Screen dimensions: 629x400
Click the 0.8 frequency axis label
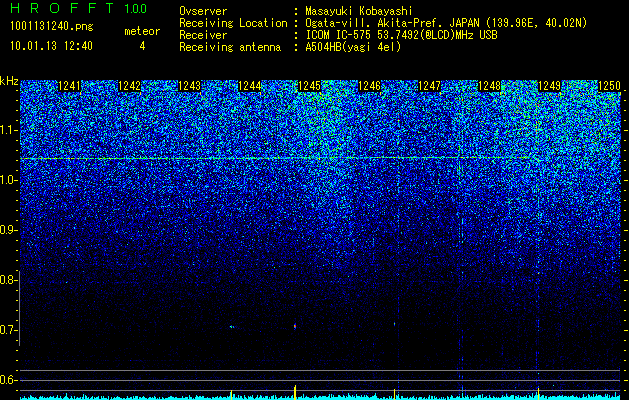pyautogui.click(x=7, y=280)
